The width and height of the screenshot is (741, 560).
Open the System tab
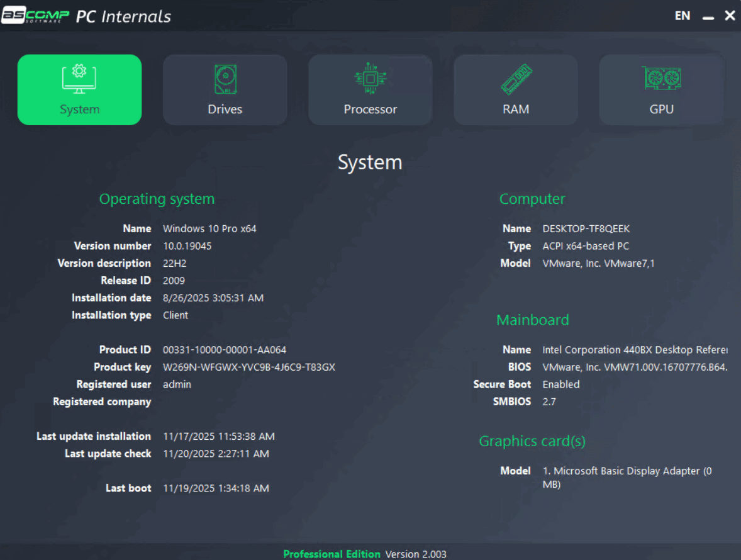coord(79,90)
